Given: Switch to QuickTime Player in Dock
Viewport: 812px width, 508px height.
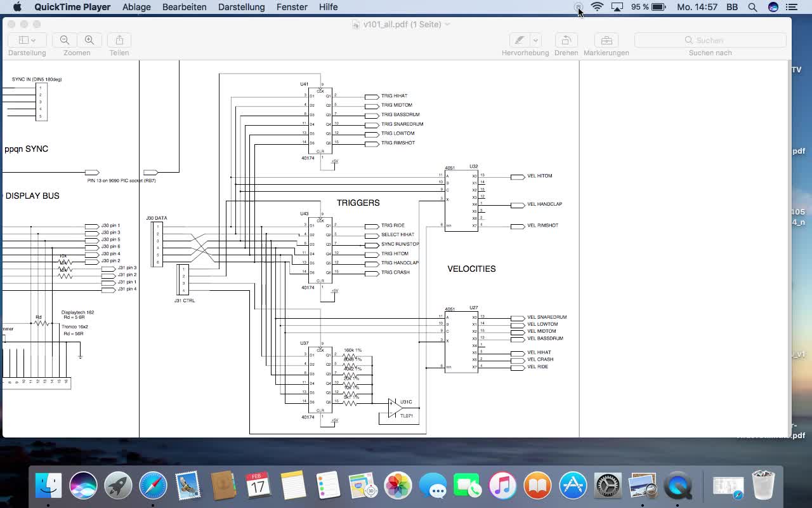Looking at the screenshot, I should click(x=678, y=486).
